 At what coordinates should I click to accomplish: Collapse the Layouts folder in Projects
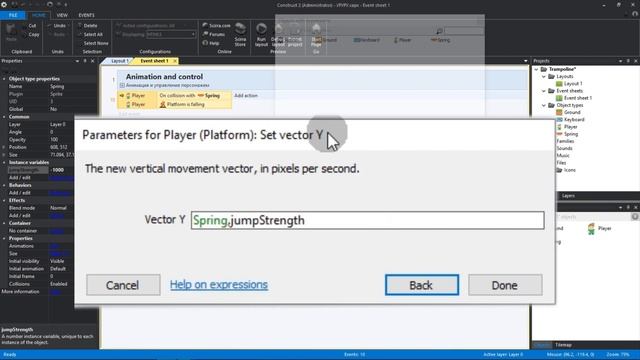[x=544, y=77]
